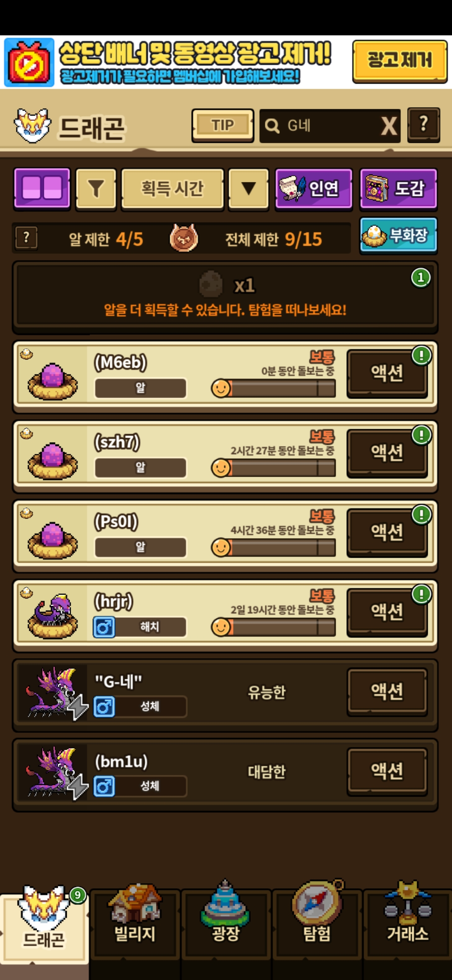Screen dimensions: 452x980
Task: Open the help question mark beside search
Action: tap(424, 125)
